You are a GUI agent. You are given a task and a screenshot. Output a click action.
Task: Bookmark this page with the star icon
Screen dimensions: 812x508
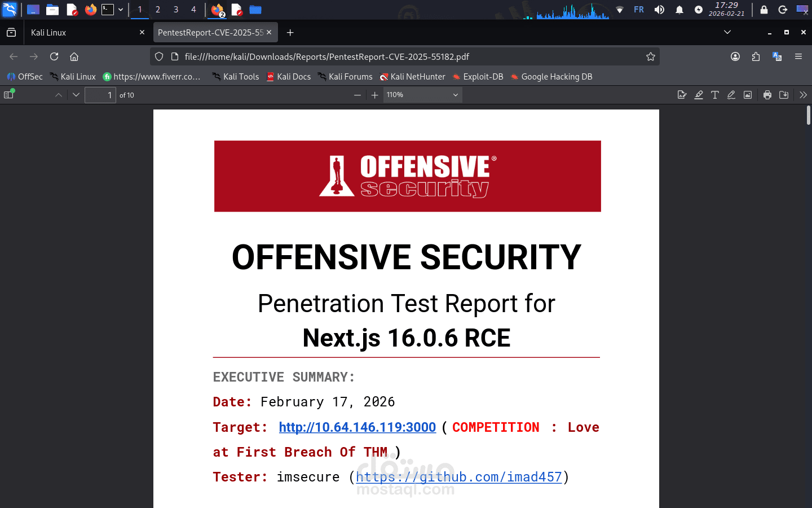(x=651, y=56)
